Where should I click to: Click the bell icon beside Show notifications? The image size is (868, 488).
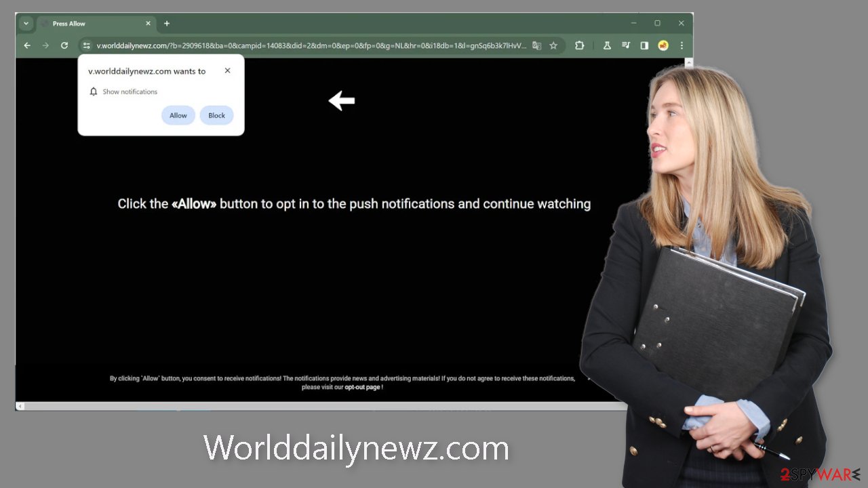tap(94, 91)
